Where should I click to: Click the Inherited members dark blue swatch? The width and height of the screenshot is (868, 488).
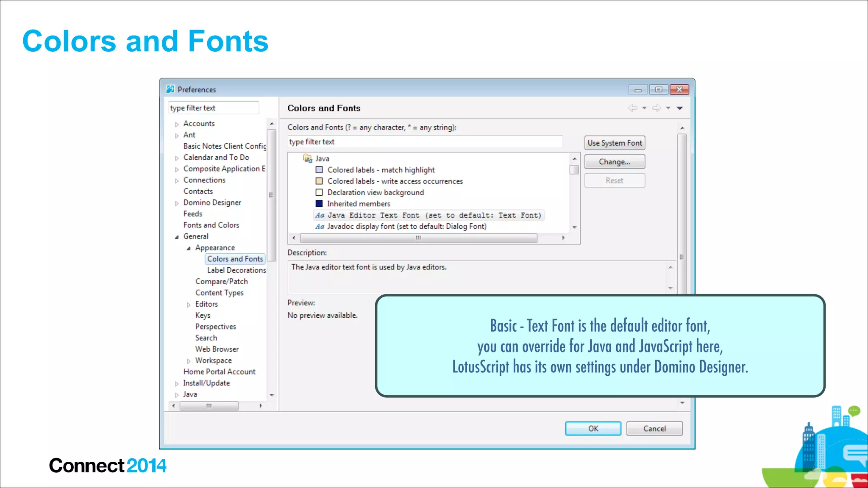[319, 204]
